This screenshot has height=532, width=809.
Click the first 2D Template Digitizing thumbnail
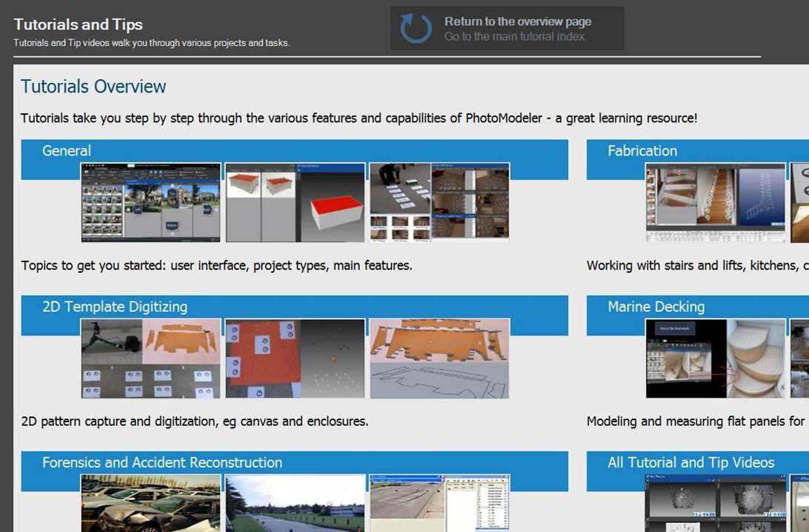[x=151, y=359]
